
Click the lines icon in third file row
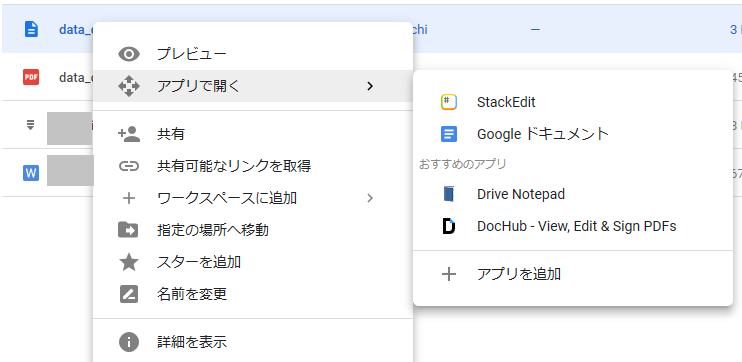click(x=30, y=125)
